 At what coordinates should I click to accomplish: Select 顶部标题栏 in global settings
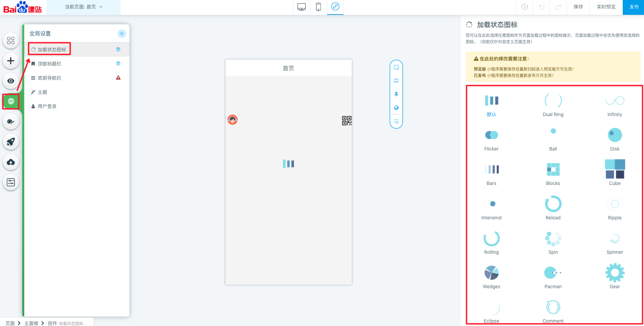(x=50, y=64)
